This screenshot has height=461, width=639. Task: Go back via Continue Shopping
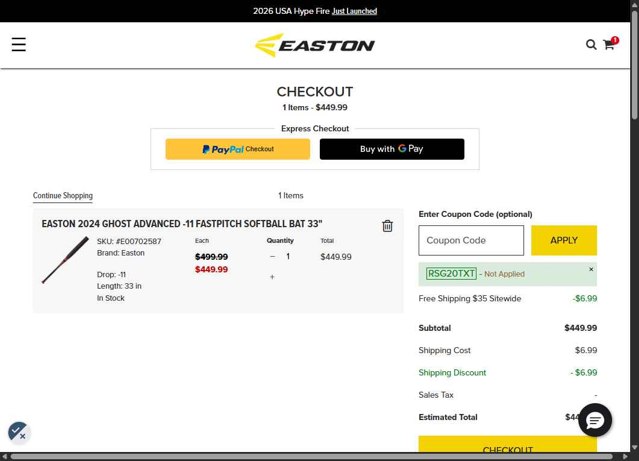(63, 196)
